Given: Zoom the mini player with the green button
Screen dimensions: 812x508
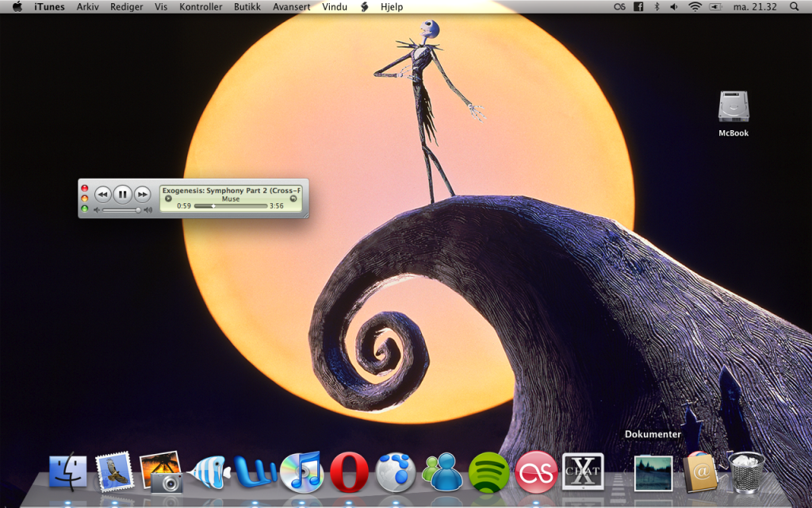Looking at the screenshot, I should pos(84,209).
